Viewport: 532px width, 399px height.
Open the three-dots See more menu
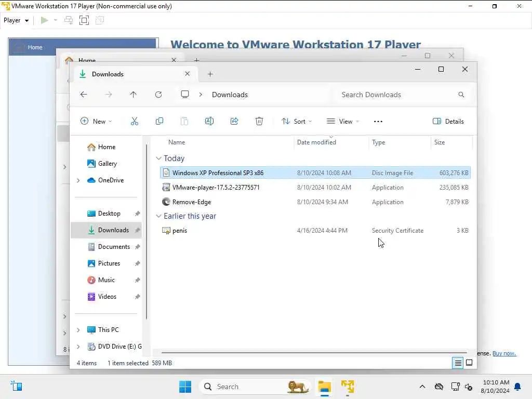tap(378, 122)
